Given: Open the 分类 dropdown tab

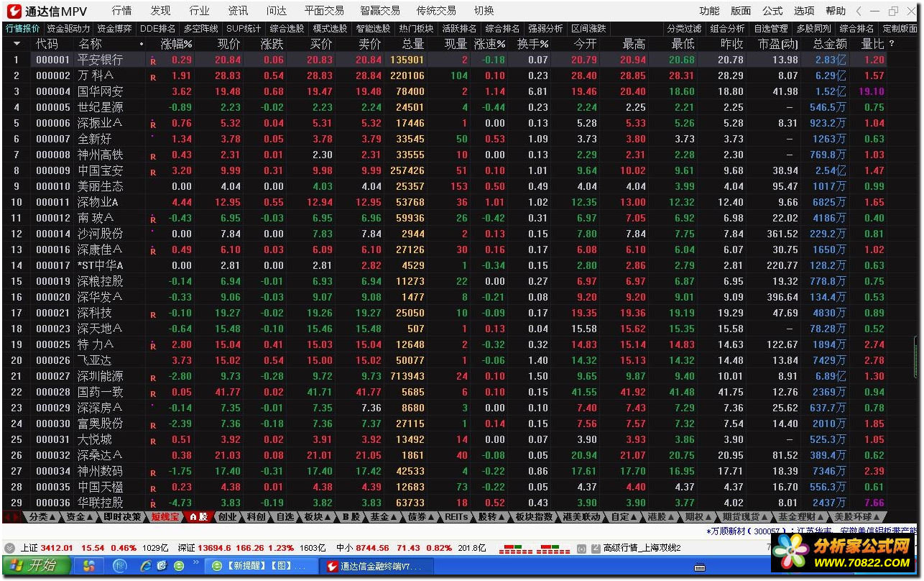Looking at the screenshot, I should click(42, 517).
